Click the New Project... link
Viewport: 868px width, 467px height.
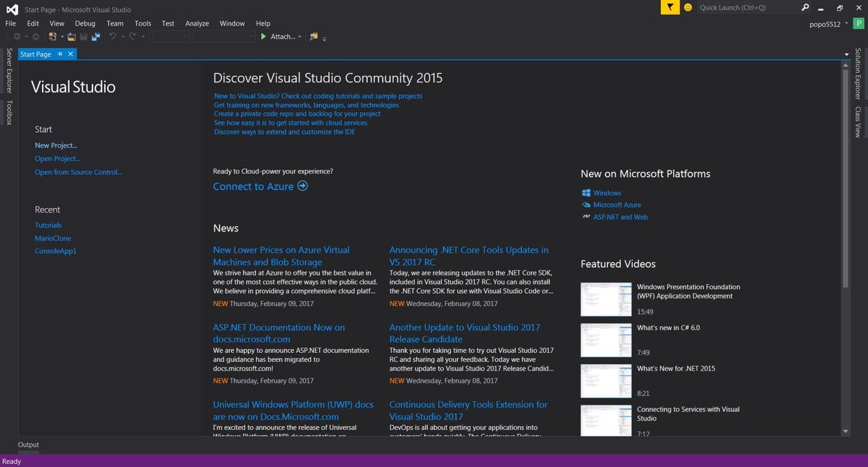pyautogui.click(x=55, y=145)
